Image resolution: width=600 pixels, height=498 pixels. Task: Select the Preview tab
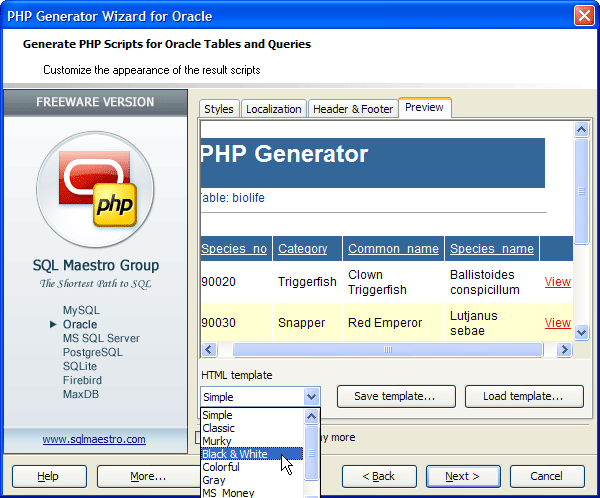click(424, 108)
